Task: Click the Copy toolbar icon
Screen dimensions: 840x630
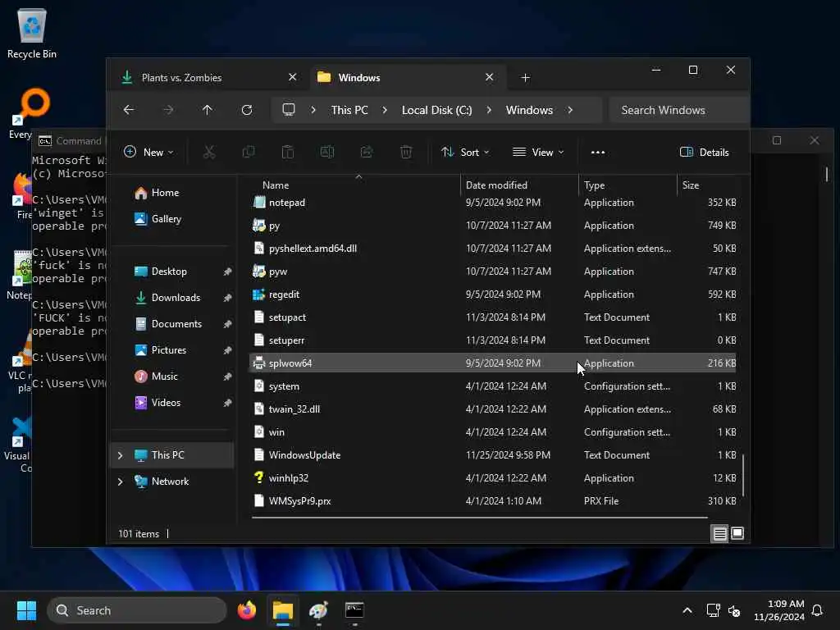Action: tap(249, 152)
